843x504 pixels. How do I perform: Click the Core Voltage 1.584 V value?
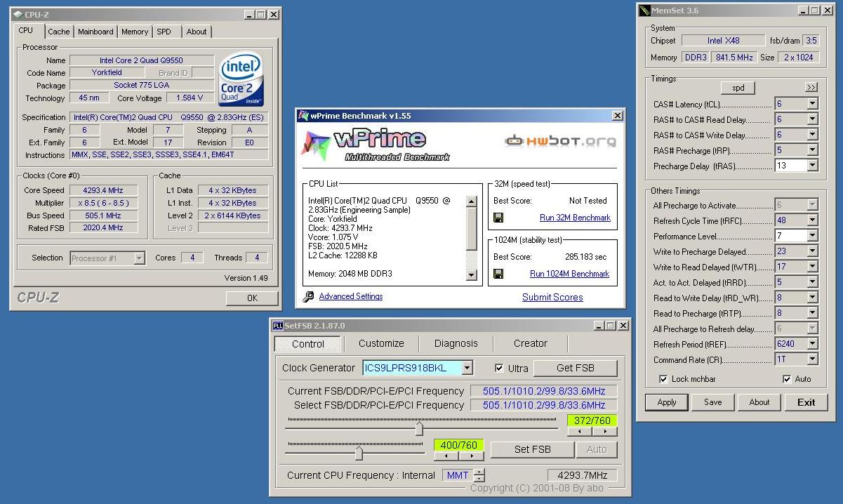point(191,98)
